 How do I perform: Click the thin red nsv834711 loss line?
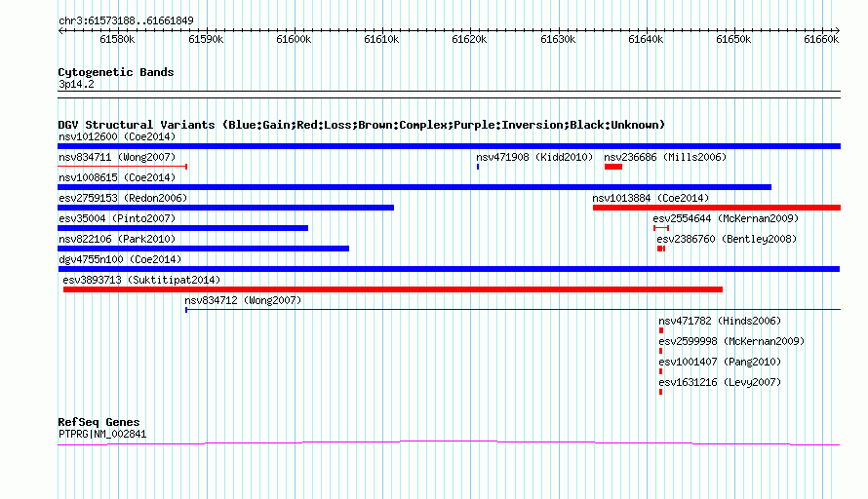(x=122, y=167)
